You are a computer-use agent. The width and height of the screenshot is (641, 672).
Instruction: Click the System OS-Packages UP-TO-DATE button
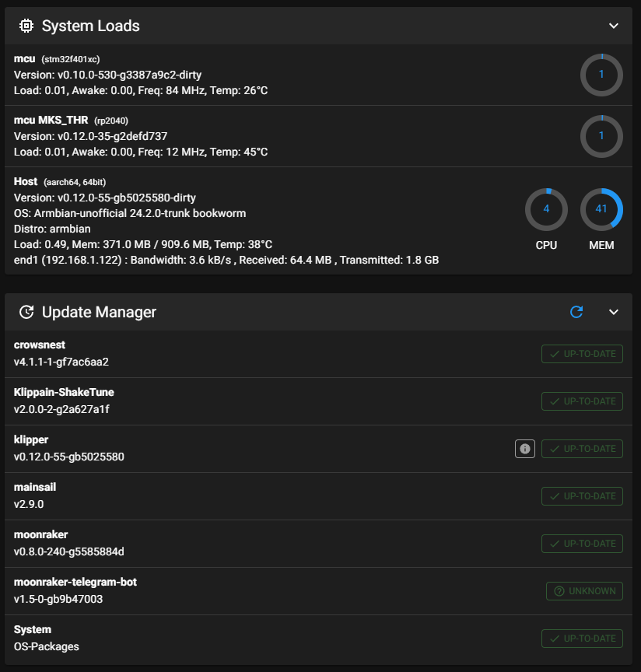(582, 639)
